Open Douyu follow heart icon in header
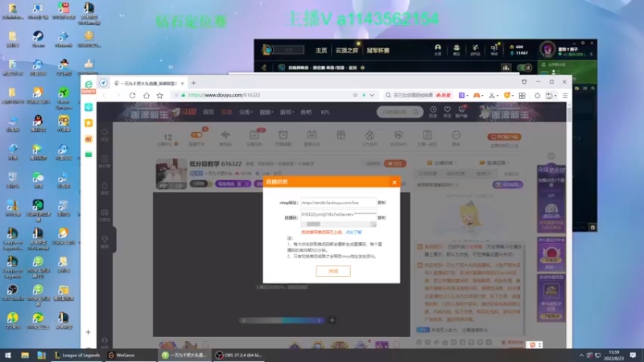Viewport: 644px width, 362px height. (x=448, y=111)
